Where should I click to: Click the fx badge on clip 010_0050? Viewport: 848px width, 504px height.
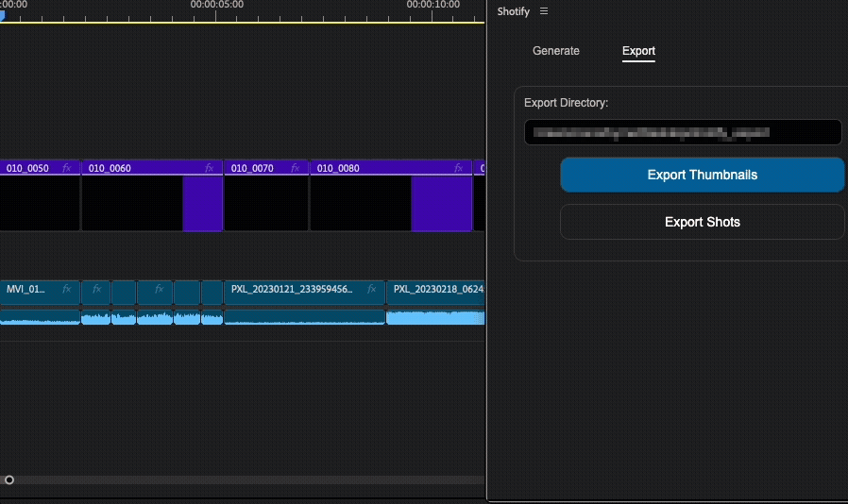(66, 168)
